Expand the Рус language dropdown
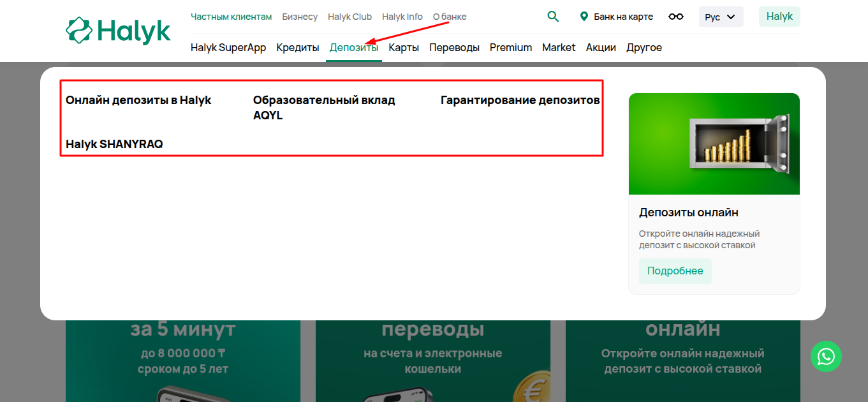This screenshot has height=402, width=868. pyautogui.click(x=721, y=17)
